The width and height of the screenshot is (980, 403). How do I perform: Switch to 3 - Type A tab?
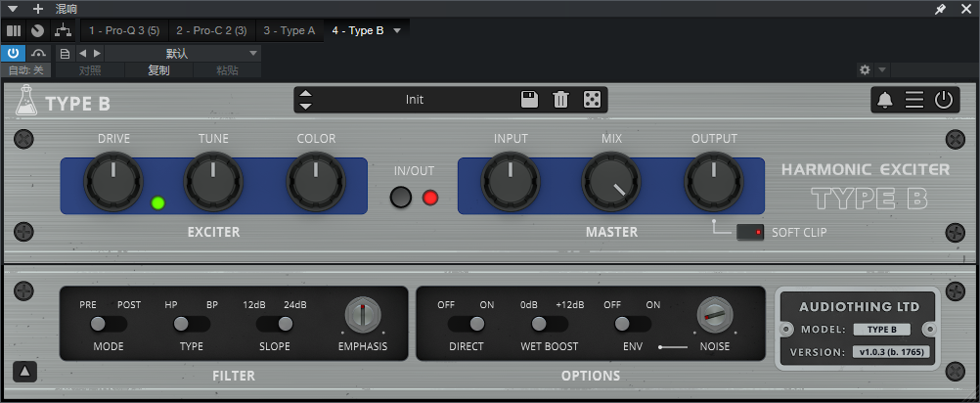290,30
